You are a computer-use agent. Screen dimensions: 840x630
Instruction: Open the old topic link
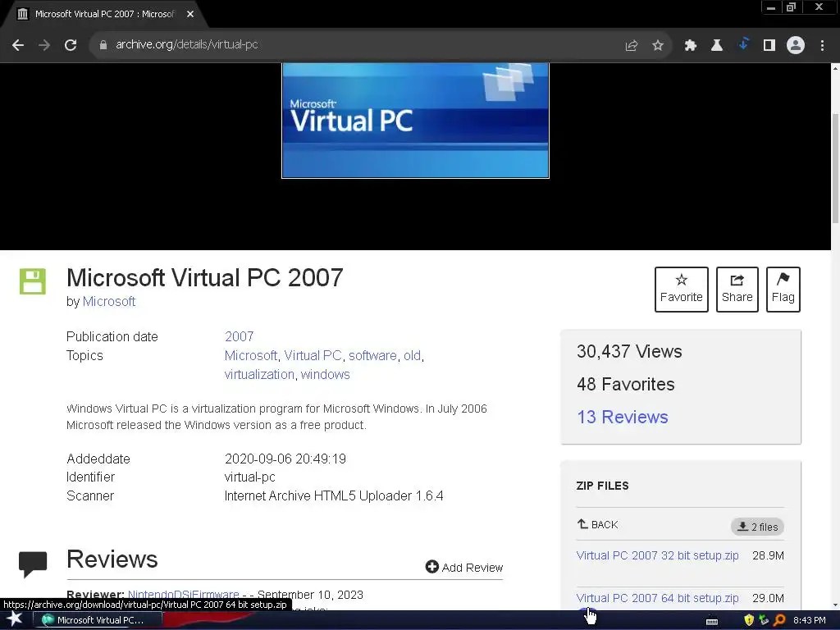point(412,356)
